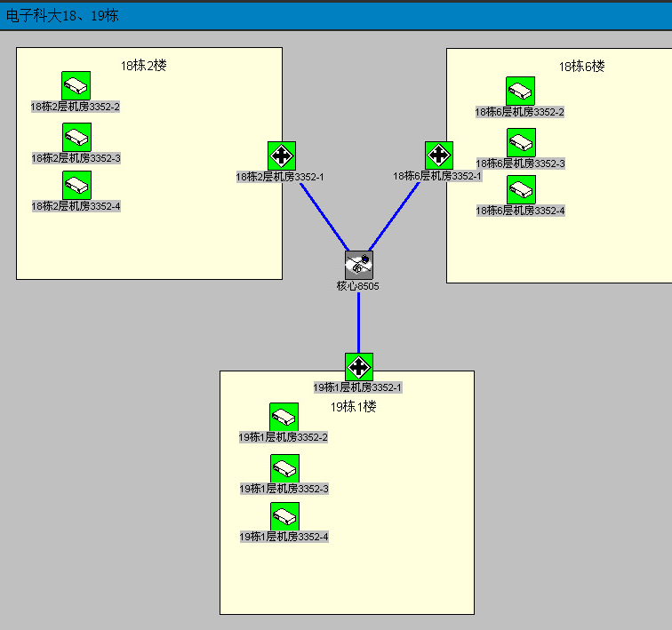Select device icon 18栋6层机房3352-2
This screenshot has height=630, width=672.
click(x=521, y=91)
